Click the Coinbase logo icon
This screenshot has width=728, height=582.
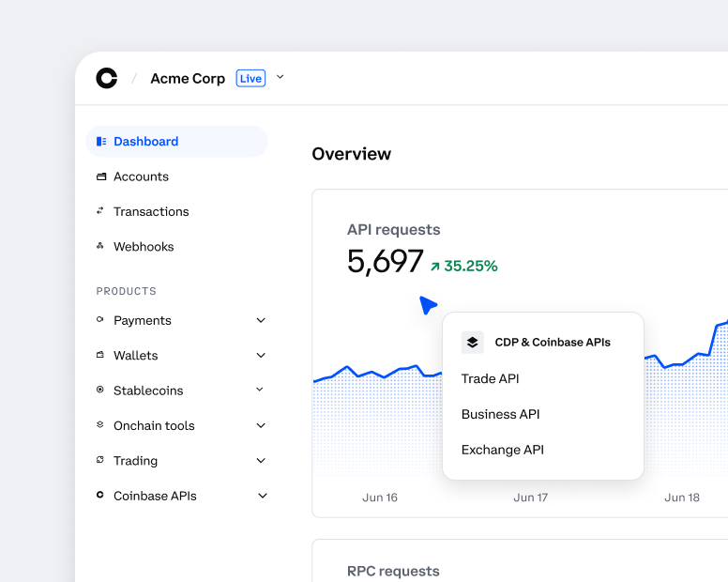pos(106,78)
